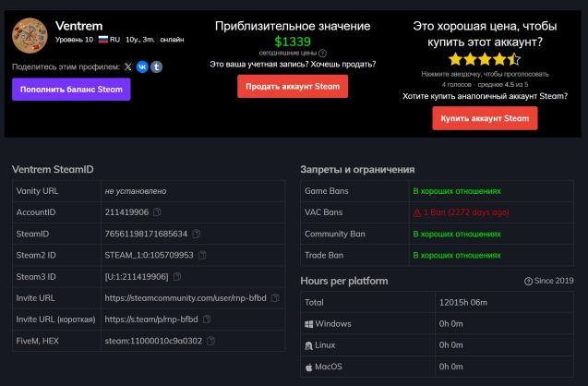The image size is (588, 386).
Task: Copy the SteamID 76561198171685634 value
Action: (196, 234)
